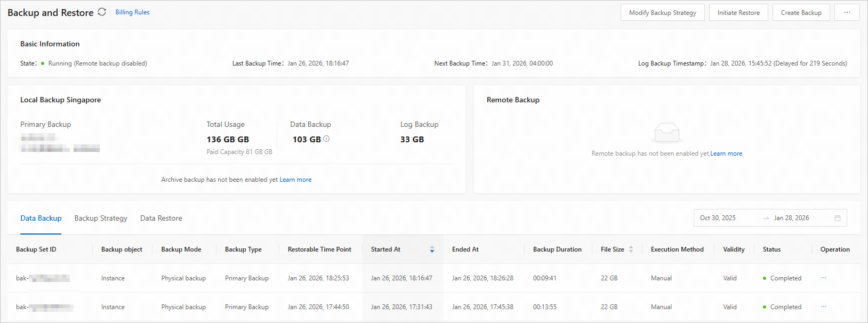Image resolution: width=868 pixels, height=323 pixels.
Task: Sort the table by File Size
Action: tap(631, 249)
